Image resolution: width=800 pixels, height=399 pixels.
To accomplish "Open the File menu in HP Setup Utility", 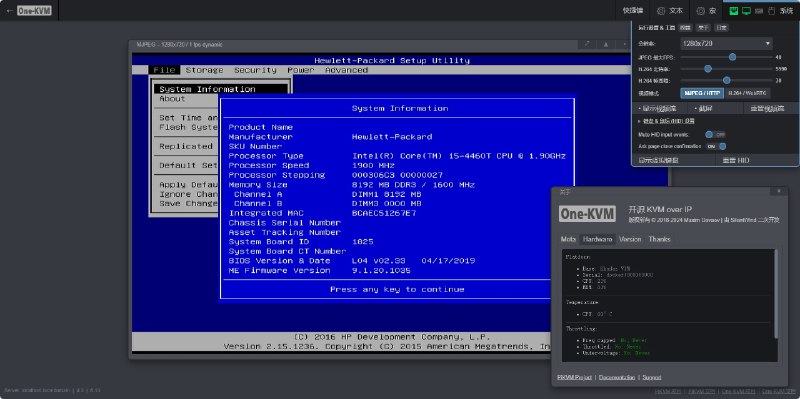I will 164,70.
